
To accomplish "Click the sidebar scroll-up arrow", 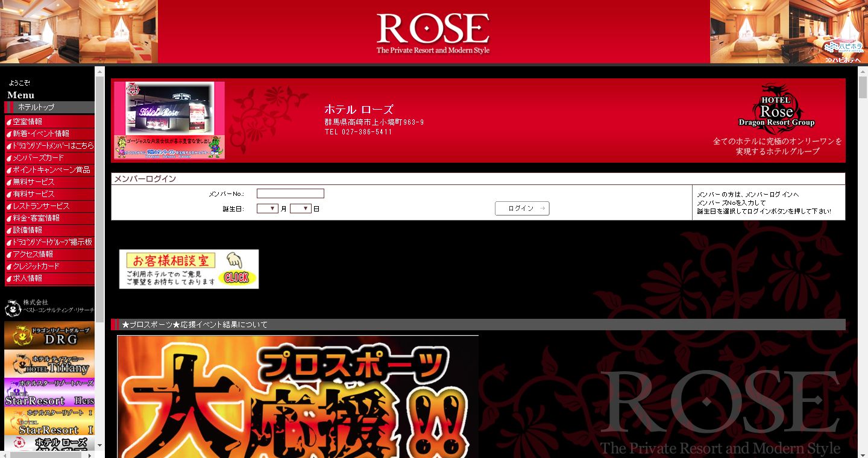I will click(x=100, y=71).
